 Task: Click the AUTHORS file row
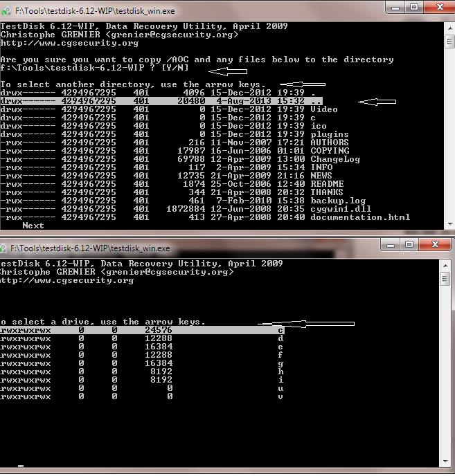coord(175,143)
